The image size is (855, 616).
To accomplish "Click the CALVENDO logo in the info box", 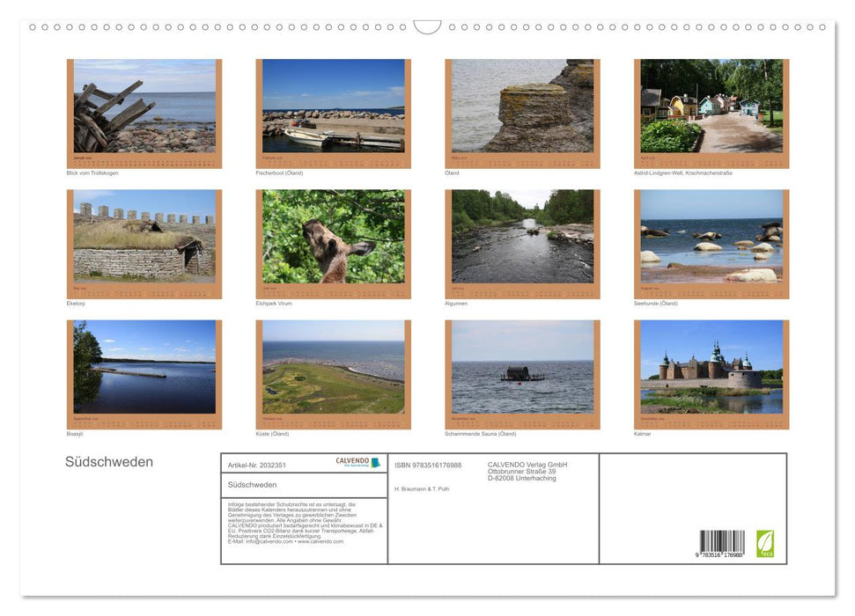I will [x=357, y=463].
